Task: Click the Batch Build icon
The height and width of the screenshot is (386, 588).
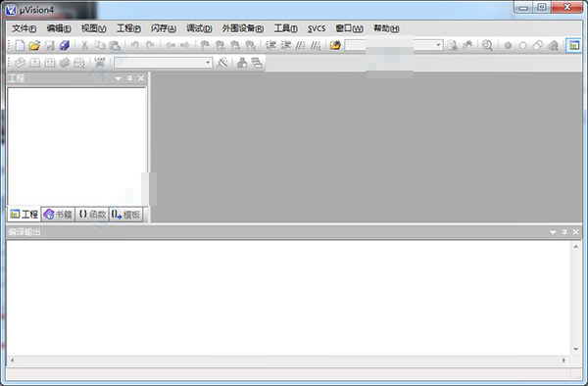Action: point(65,63)
